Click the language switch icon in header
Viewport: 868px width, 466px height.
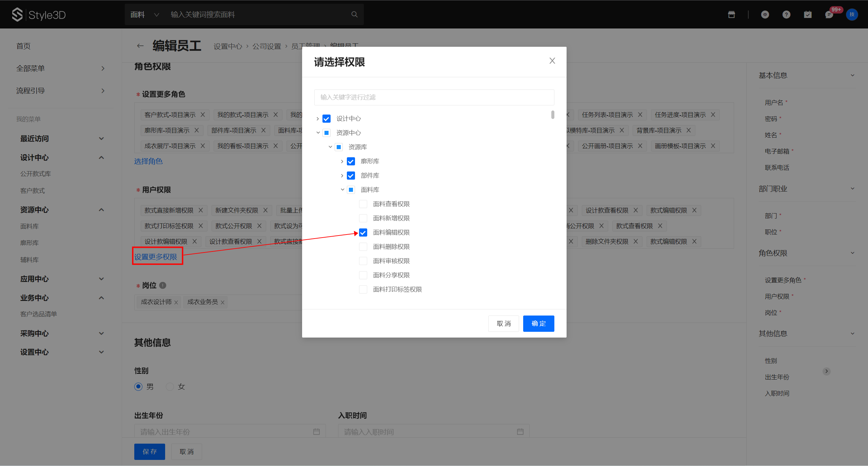(765, 15)
